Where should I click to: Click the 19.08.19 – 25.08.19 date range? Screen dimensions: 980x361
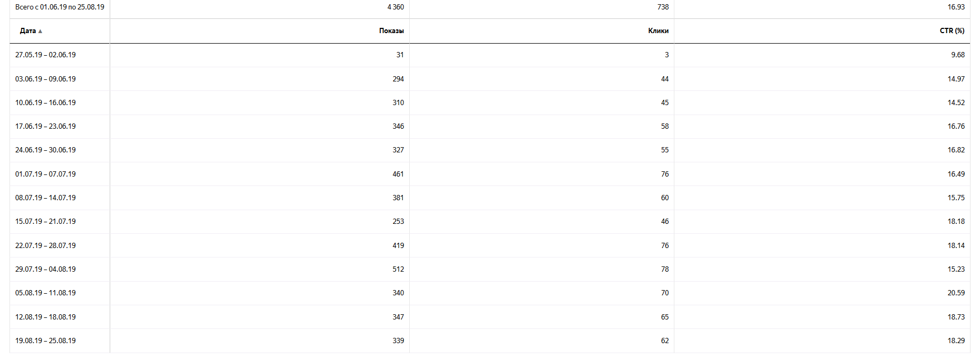pos(45,341)
